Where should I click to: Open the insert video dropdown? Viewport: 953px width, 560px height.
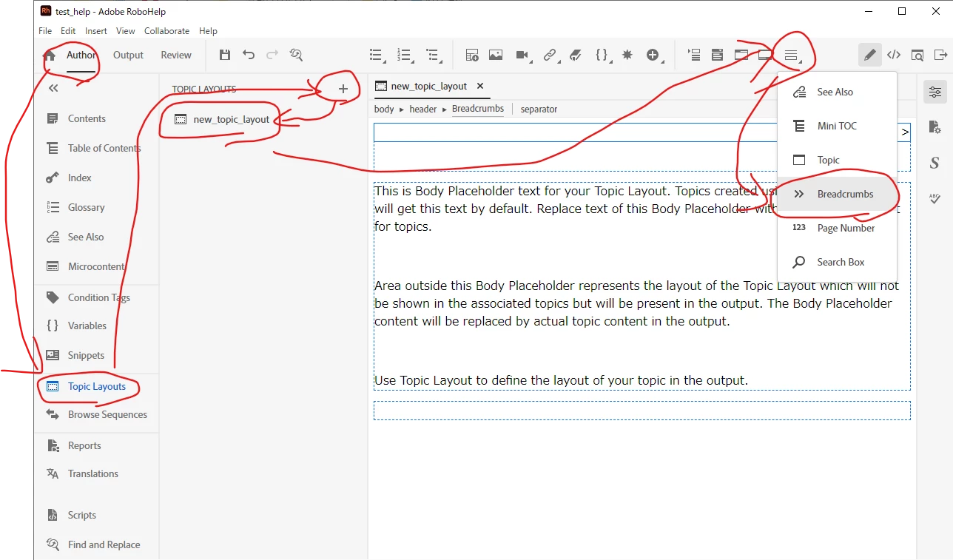(x=524, y=55)
